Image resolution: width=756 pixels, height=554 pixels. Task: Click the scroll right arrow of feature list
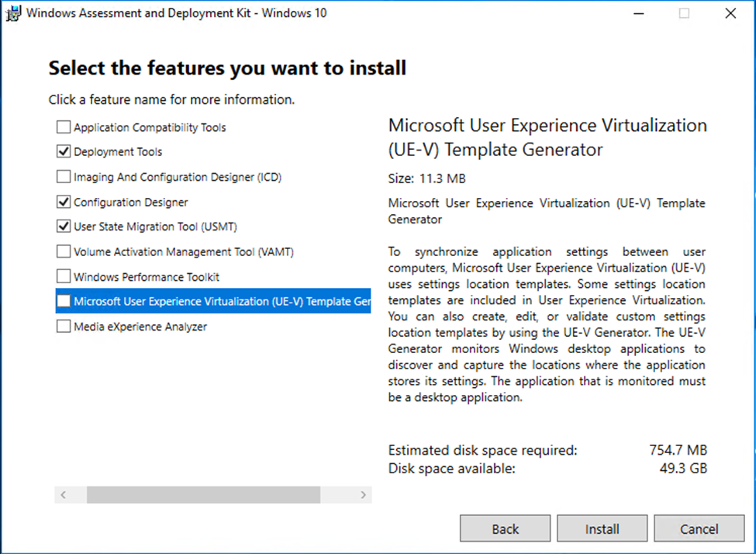pyautogui.click(x=363, y=495)
